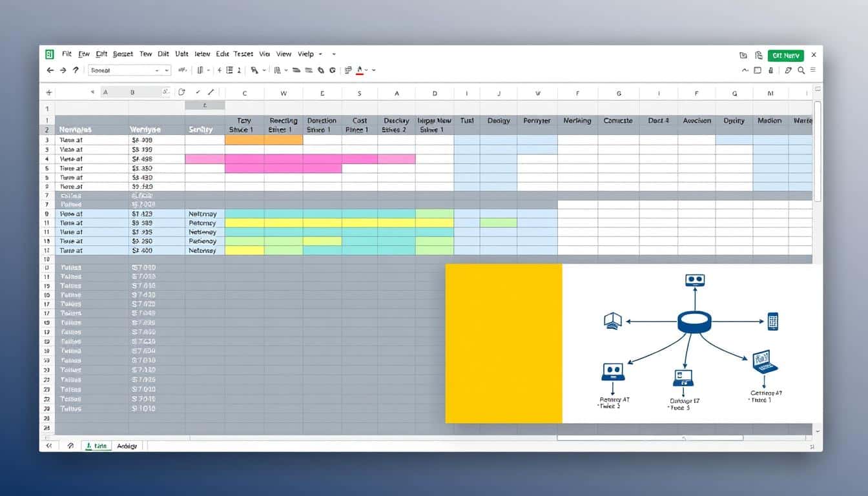
Task: Open the 'Tew' menu
Action: (145, 55)
